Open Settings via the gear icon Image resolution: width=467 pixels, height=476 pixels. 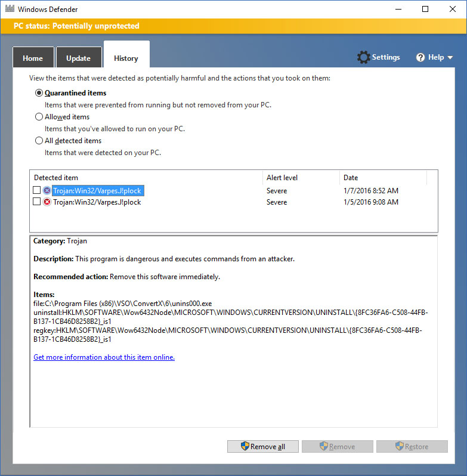pyautogui.click(x=363, y=57)
